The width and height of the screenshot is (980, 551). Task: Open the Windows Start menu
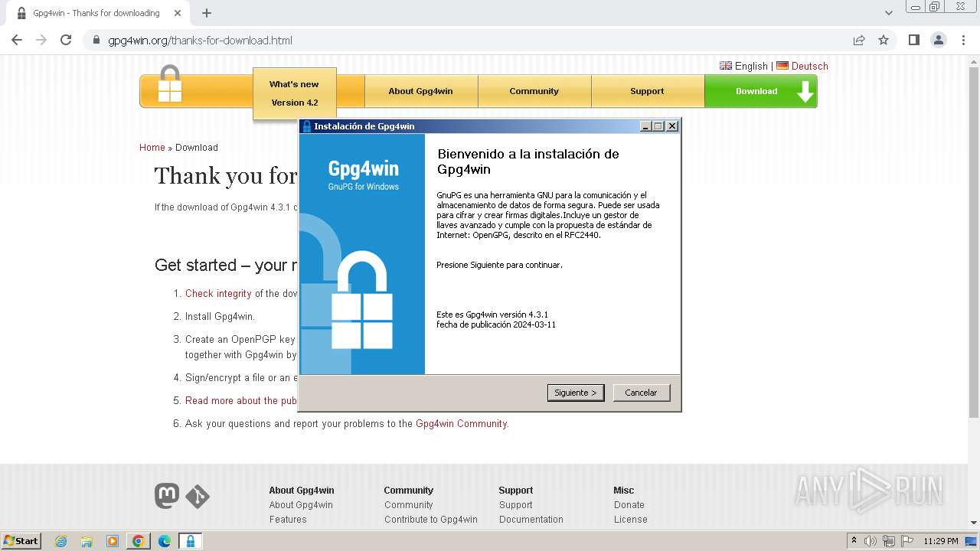tap(21, 541)
